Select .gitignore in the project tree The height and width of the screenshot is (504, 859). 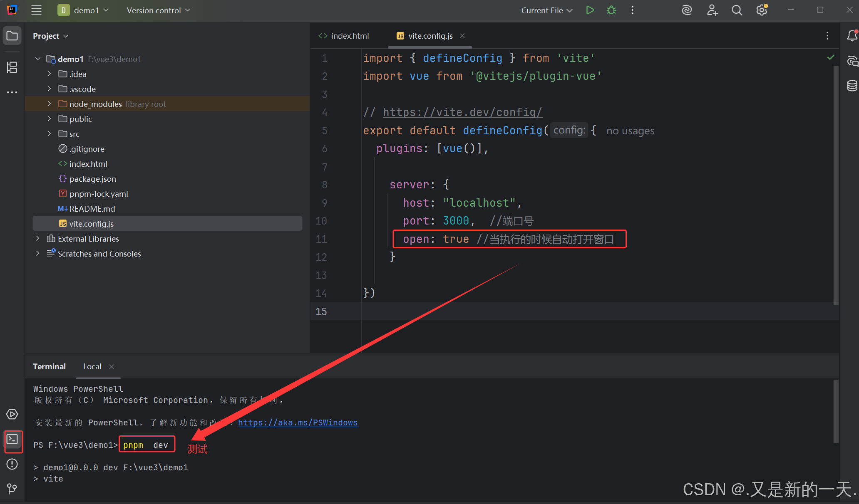click(87, 149)
